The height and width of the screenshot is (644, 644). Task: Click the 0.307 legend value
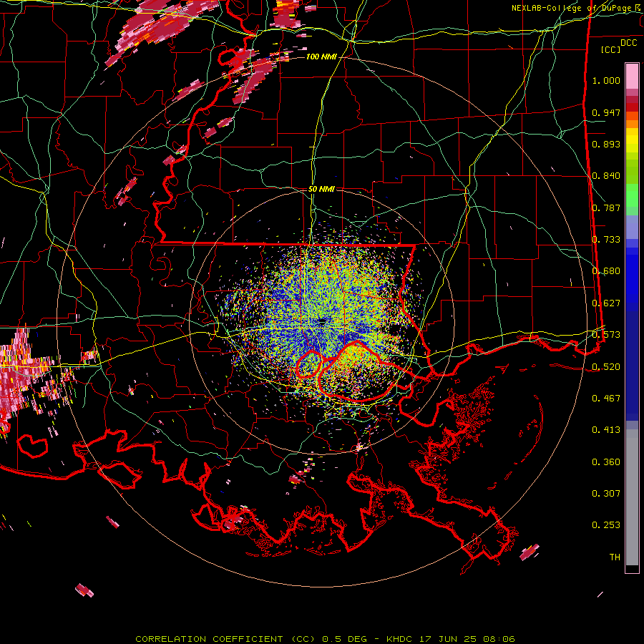[606, 493]
